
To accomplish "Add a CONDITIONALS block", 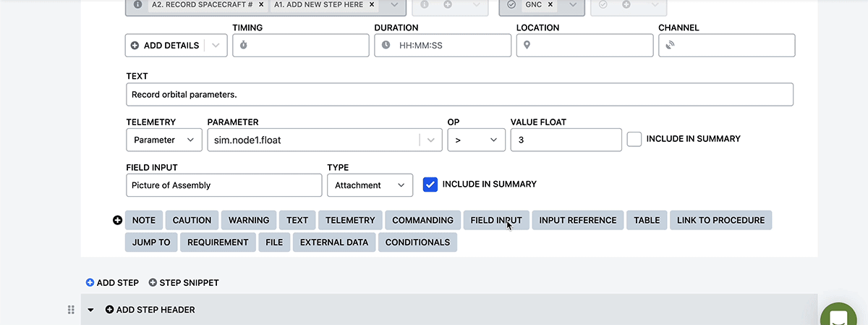I will click(x=417, y=242).
